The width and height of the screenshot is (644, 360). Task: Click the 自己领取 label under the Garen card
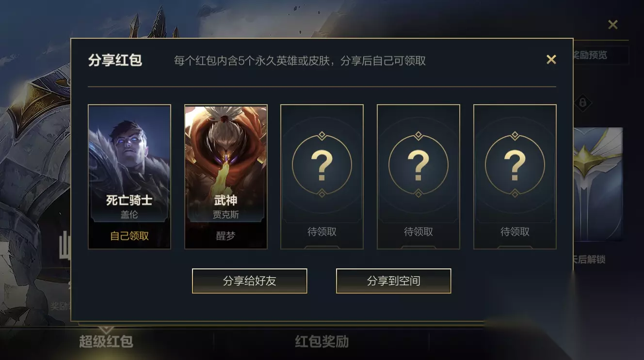coord(129,236)
